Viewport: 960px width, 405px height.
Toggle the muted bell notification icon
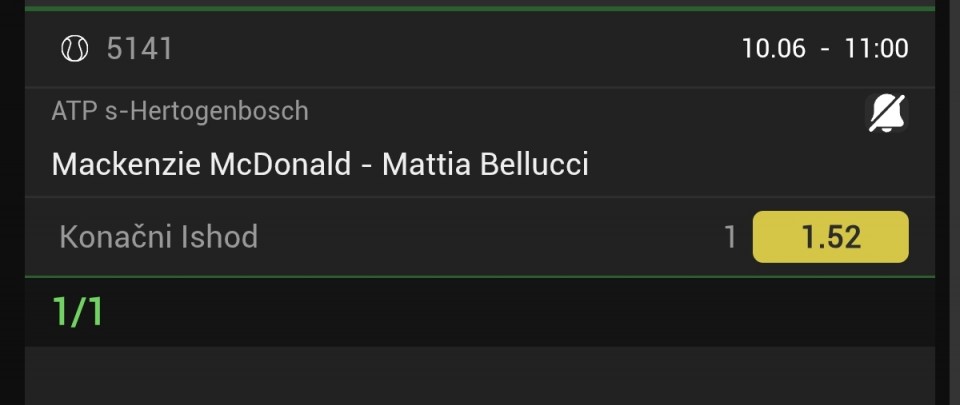886,113
